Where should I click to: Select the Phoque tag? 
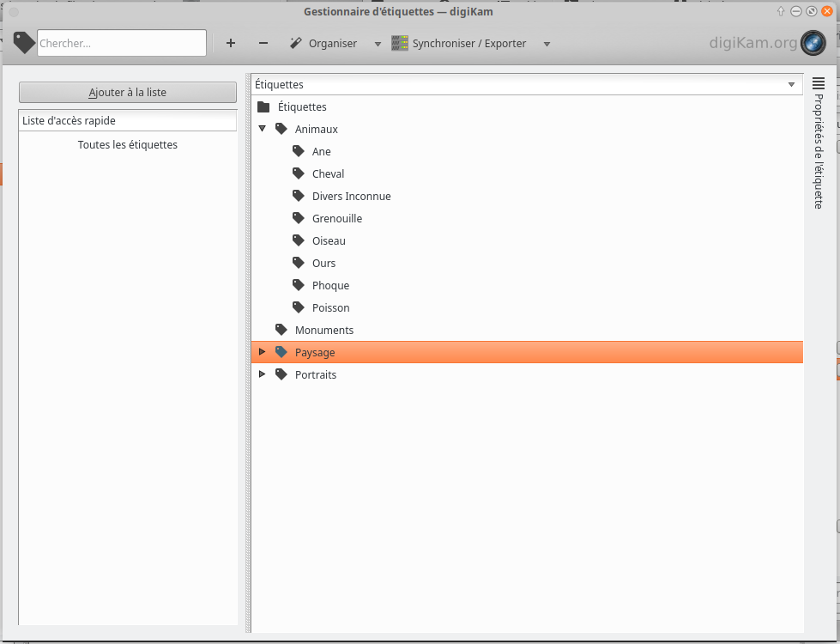click(330, 286)
